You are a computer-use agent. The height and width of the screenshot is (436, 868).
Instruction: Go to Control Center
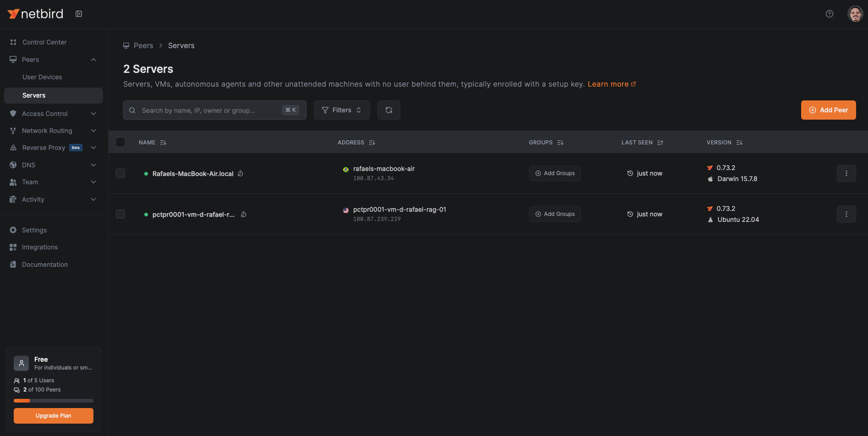click(x=53, y=42)
